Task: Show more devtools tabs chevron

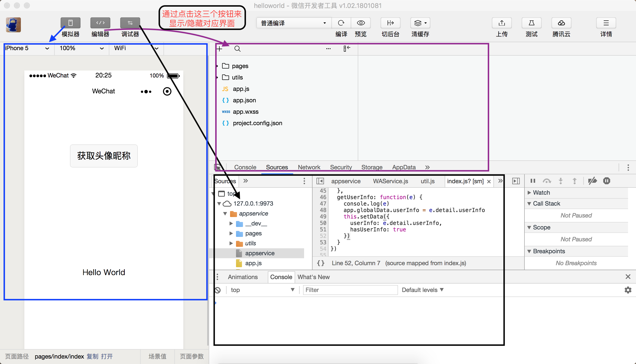Action: coord(427,167)
